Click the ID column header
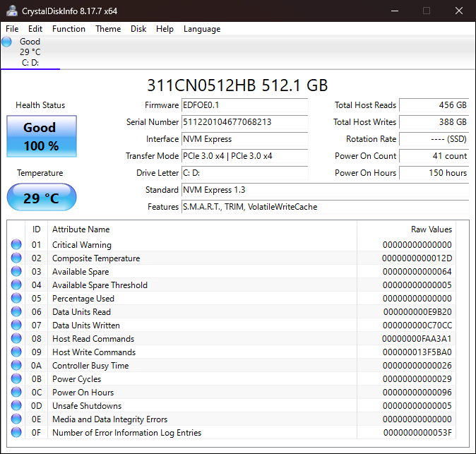Screen dimensions: 476x454 [x=37, y=229]
